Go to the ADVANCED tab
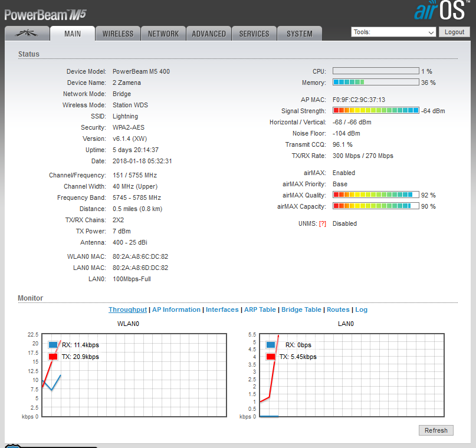This screenshot has width=476, height=448. click(209, 34)
